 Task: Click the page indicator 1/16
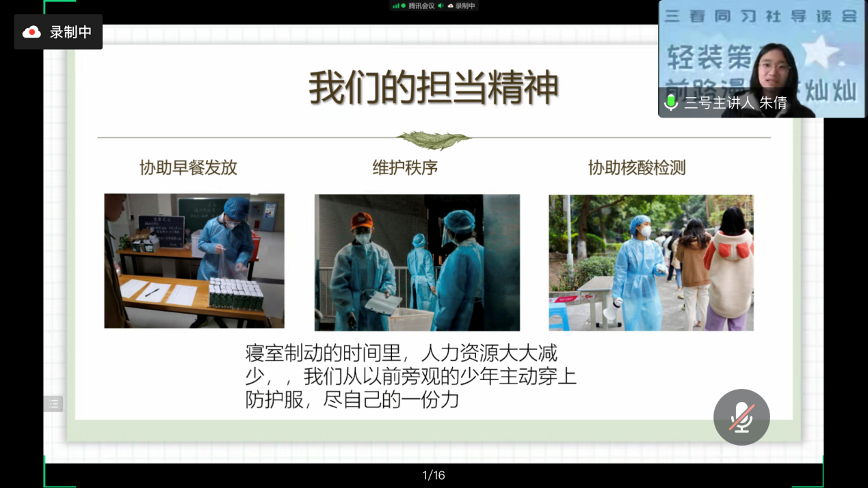434,475
